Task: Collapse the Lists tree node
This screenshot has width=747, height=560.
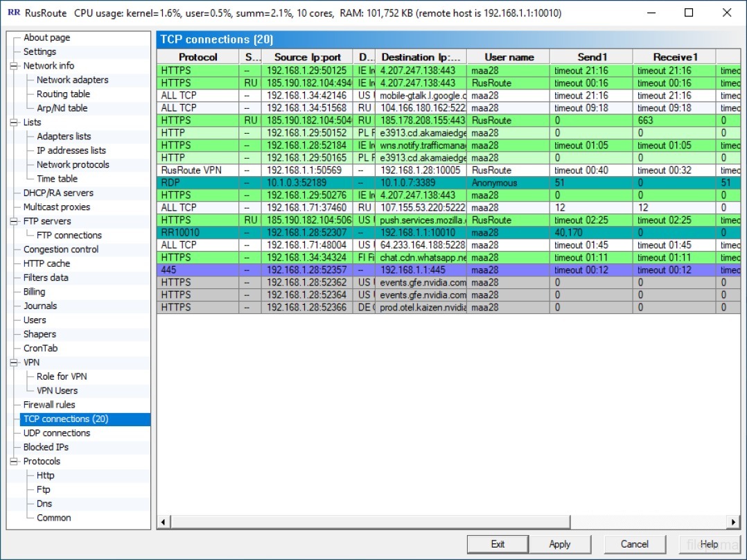Action: point(14,123)
